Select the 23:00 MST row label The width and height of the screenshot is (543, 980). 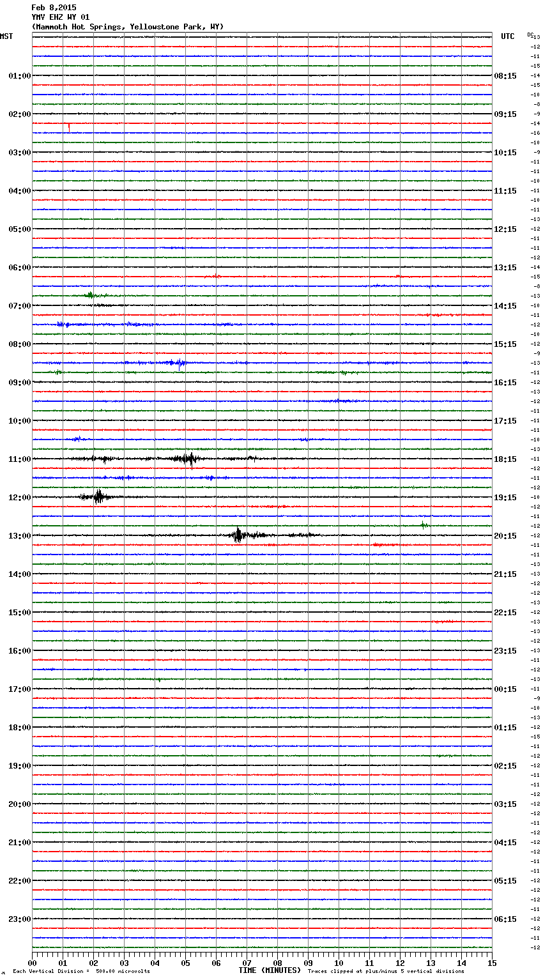pos(20,919)
